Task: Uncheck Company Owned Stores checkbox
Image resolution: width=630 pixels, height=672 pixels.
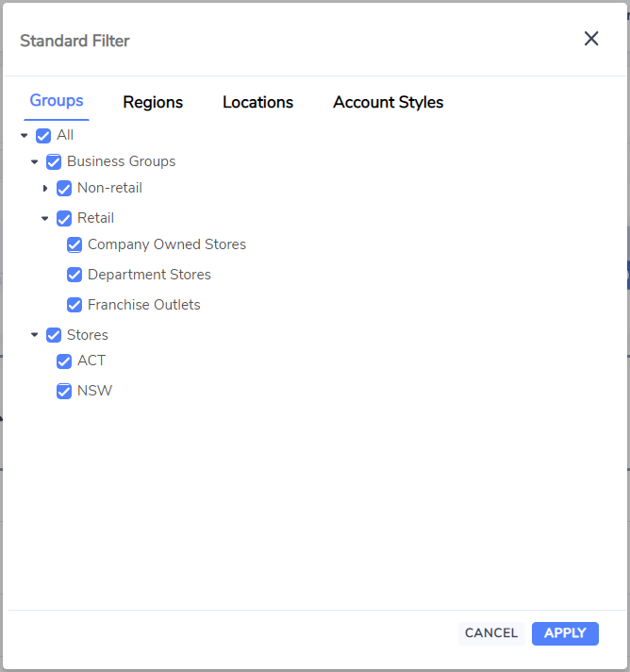Action: point(75,244)
